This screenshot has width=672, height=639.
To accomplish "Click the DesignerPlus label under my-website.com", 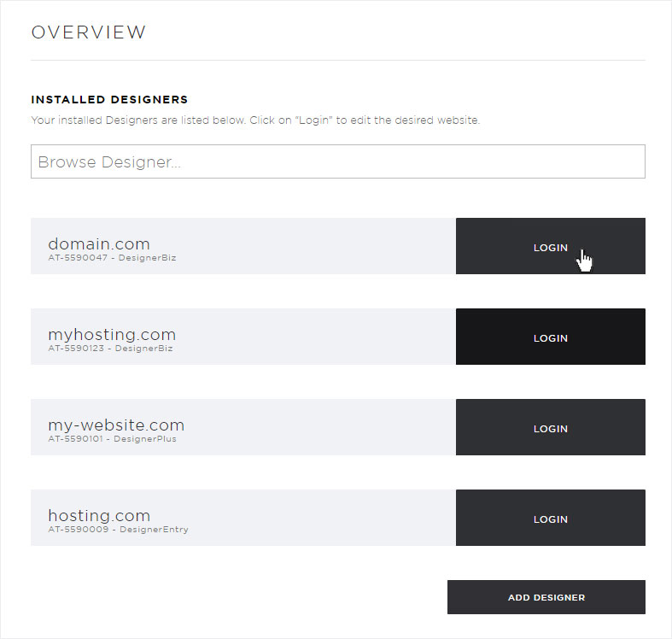I will pos(145,439).
